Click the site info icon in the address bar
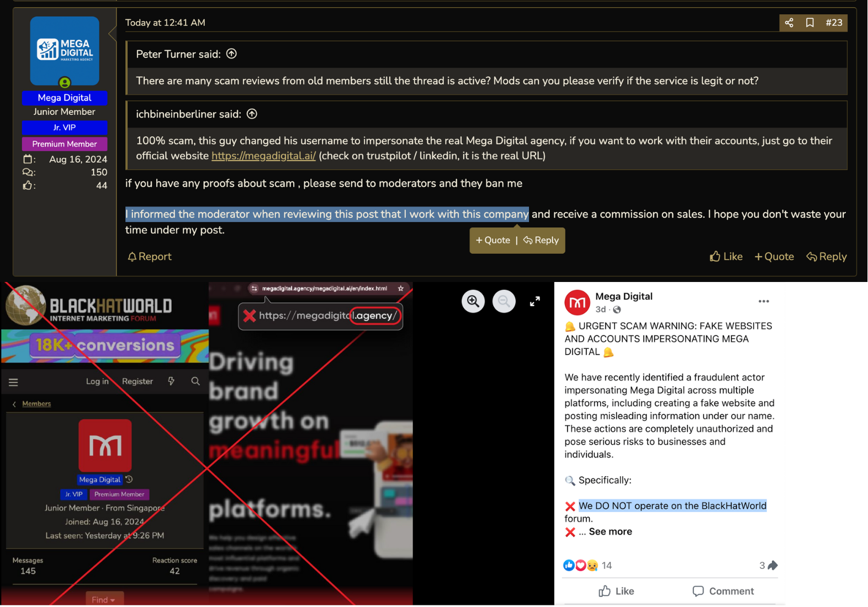 tap(254, 289)
